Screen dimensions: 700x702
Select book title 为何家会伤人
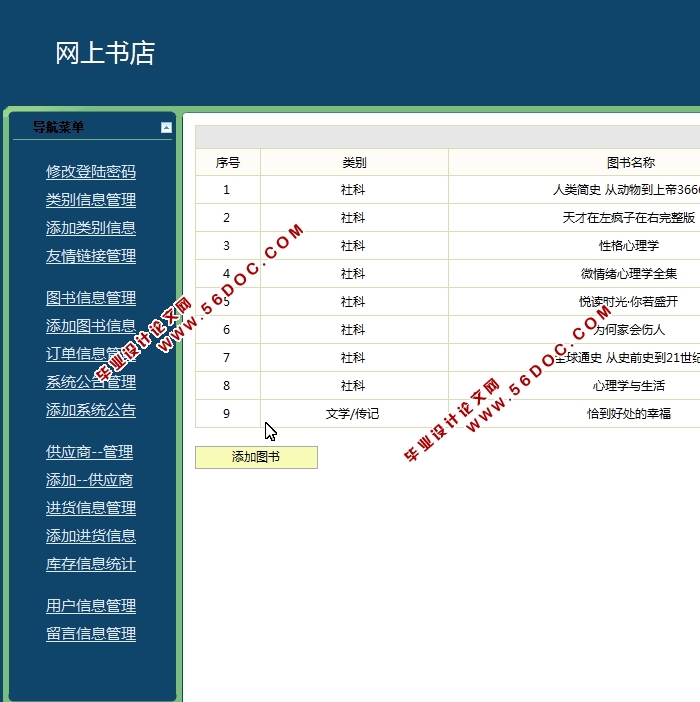click(629, 330)
